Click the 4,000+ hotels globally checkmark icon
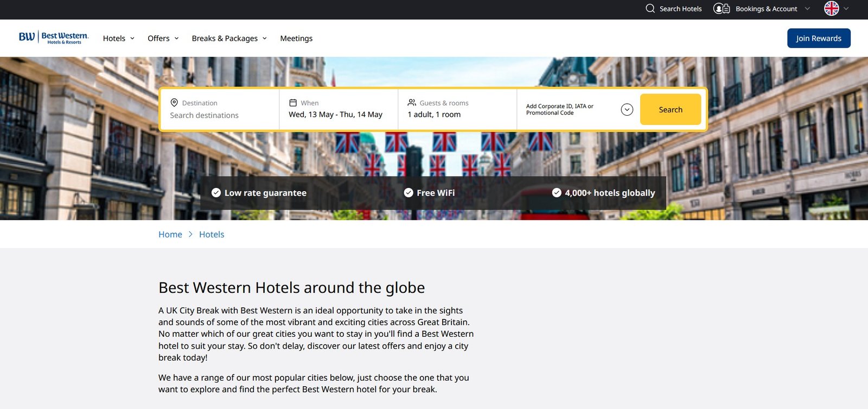Viewport: 868px width, 409px height. 557,193
